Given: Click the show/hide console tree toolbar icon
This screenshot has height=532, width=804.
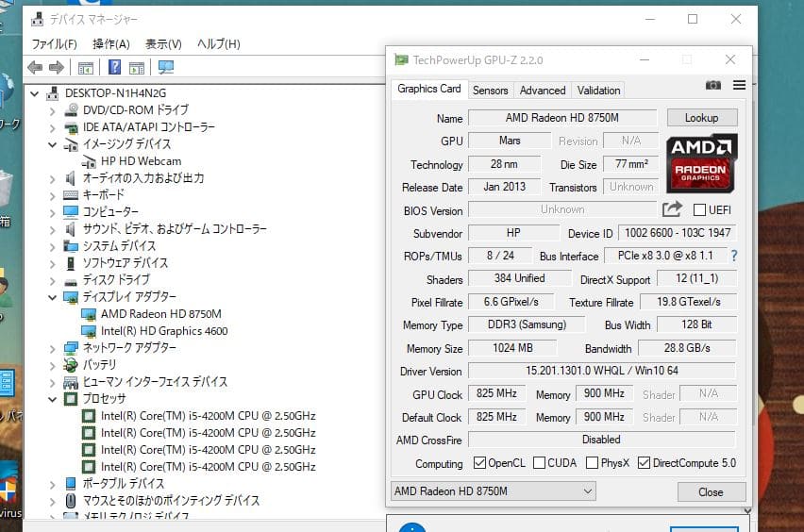Looking at the screenshot, I should 86,67.
